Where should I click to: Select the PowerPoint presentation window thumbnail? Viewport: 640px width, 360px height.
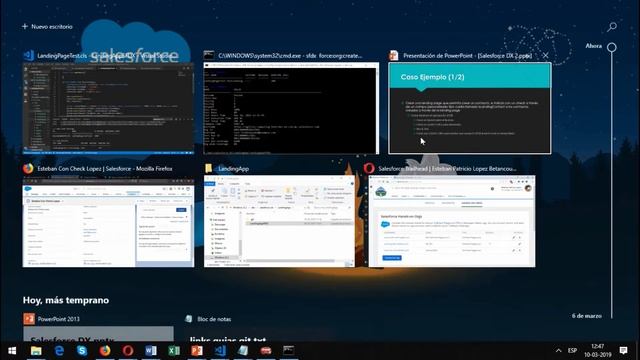(469, 108)
